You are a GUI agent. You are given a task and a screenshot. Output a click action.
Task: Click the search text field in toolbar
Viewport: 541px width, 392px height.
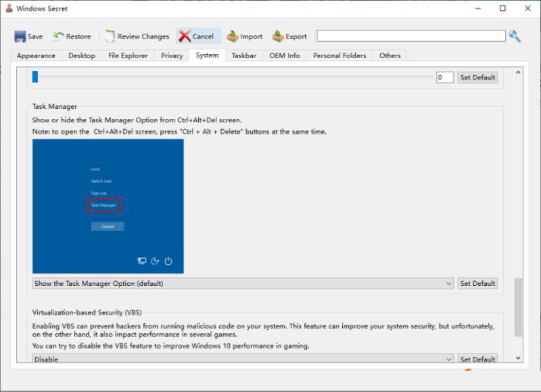(411, 36)
